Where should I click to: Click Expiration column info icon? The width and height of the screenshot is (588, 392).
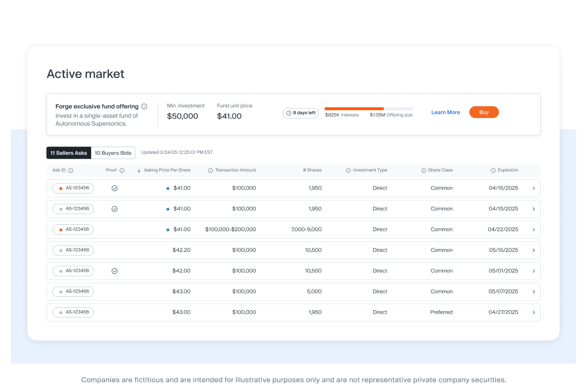click(493, 171)
